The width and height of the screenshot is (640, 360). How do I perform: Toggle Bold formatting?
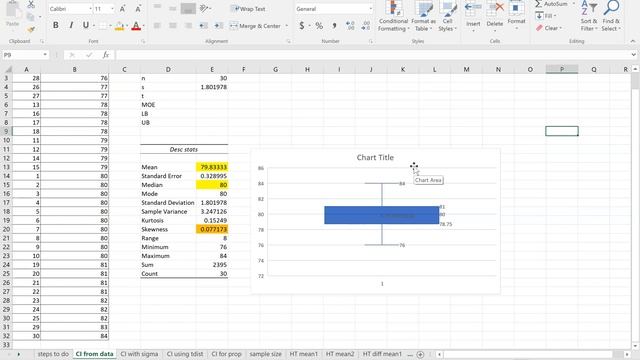tap(56, 25)
